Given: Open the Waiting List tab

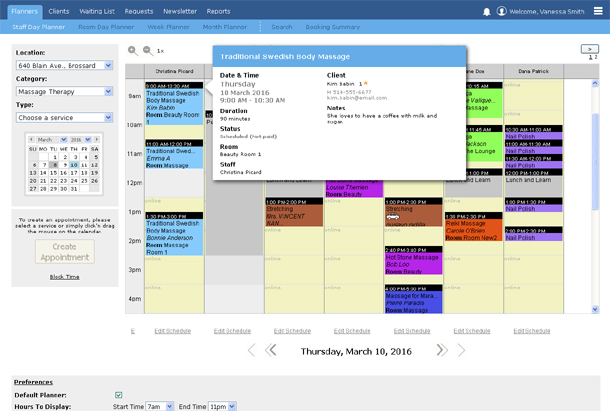Looking at the screenshot, I should (97, 12).
